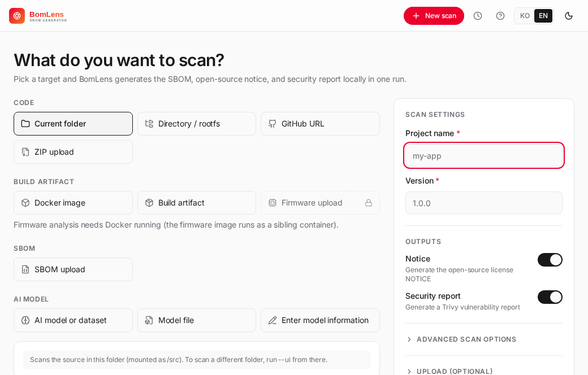Click the BomLens logo icon
The image size is (588, 375).
tap(17, 16)
